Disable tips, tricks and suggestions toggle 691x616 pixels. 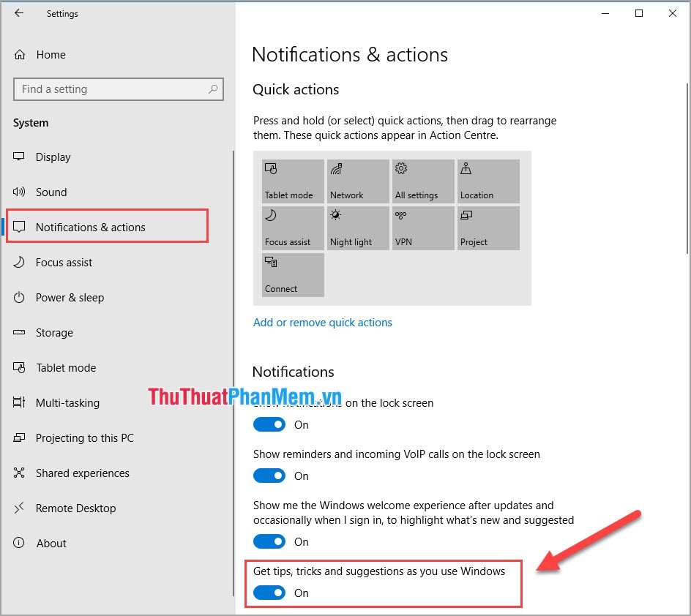(269, 593)
